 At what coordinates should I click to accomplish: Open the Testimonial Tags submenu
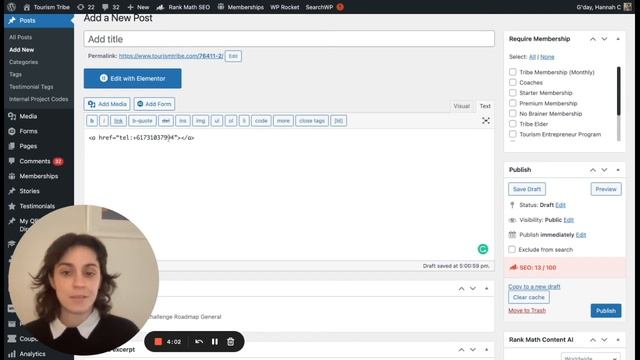pyautogui.click(x=31, y=87)
